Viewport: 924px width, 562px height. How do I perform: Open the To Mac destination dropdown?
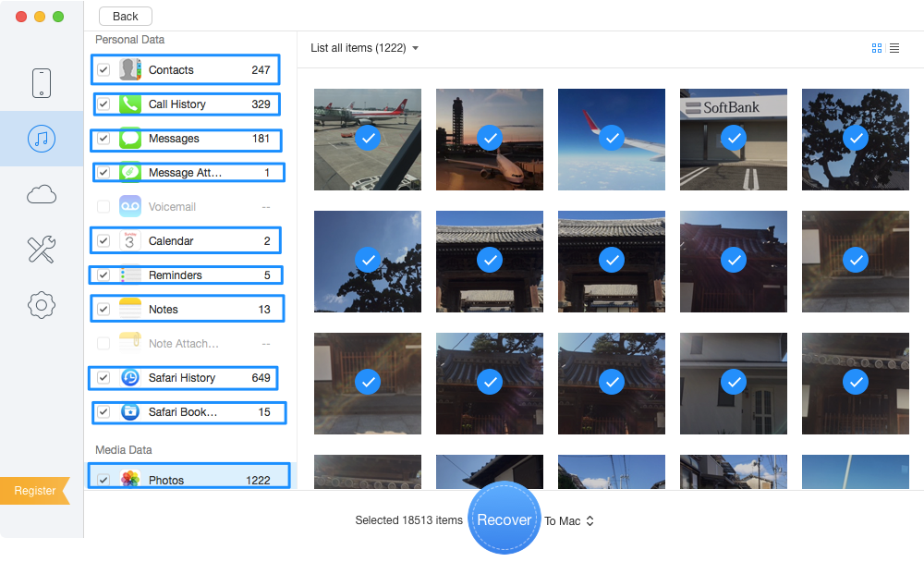[569, 521]
